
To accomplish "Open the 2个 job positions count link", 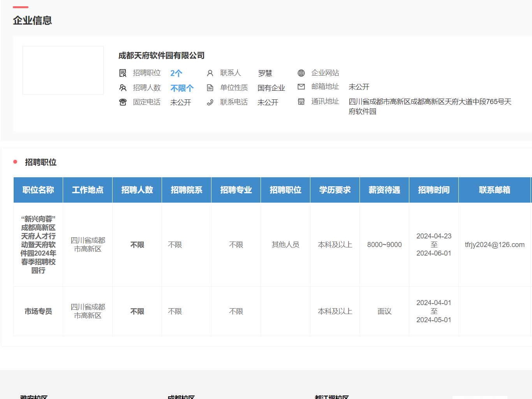I will coord(176,73).
